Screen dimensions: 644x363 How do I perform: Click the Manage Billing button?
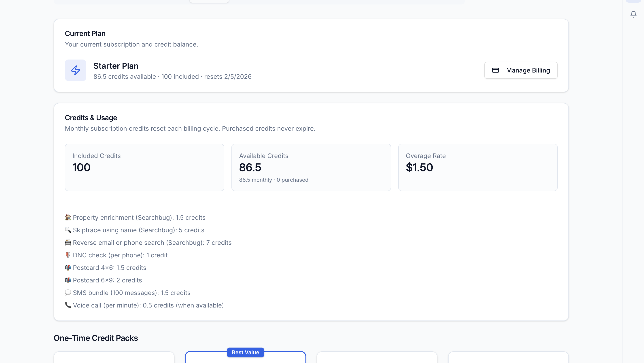(x=521, y=70)
